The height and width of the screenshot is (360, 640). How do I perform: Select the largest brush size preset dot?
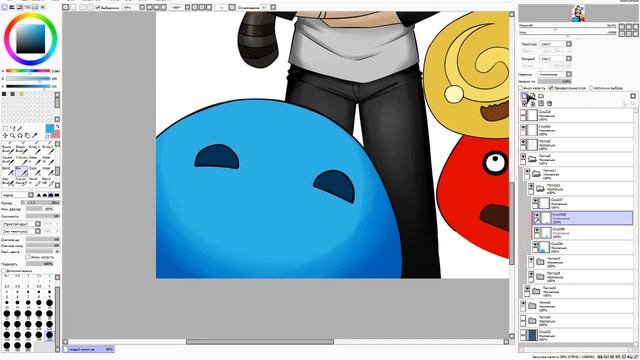pos(28,346)
